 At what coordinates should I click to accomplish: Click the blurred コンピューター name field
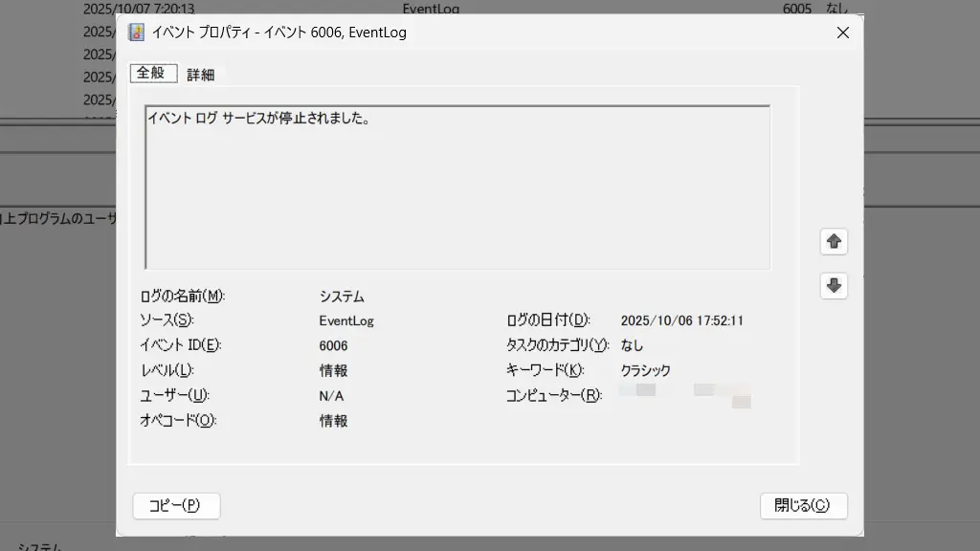click(684, 395)
